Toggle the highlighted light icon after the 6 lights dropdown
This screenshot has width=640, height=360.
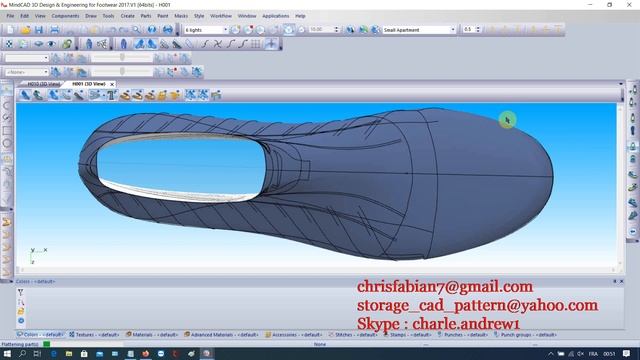[289, 30]
